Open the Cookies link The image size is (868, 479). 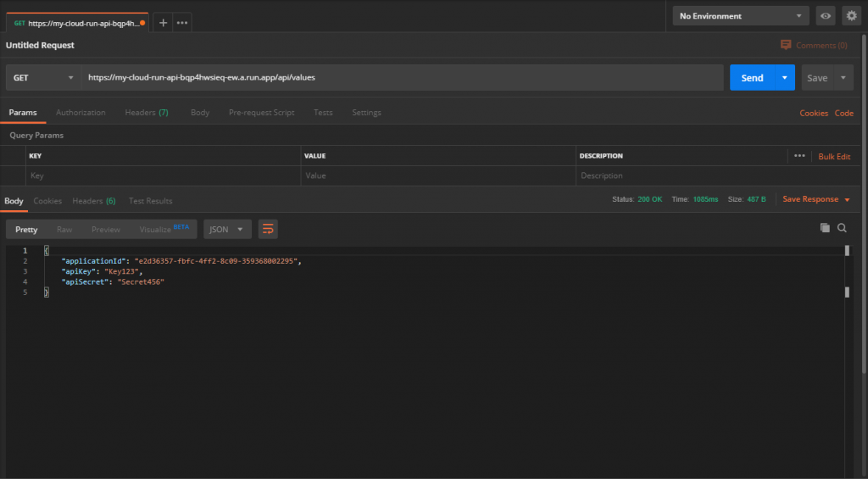click(x=814, y=113)
